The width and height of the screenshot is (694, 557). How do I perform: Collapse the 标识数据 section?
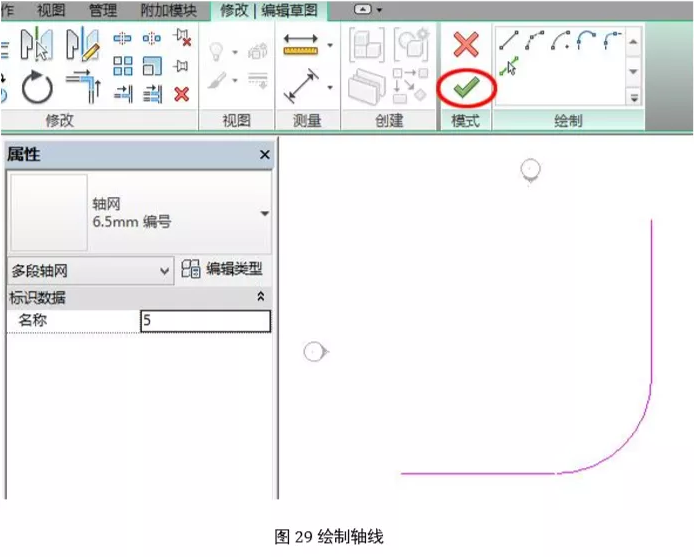[261, 297]
